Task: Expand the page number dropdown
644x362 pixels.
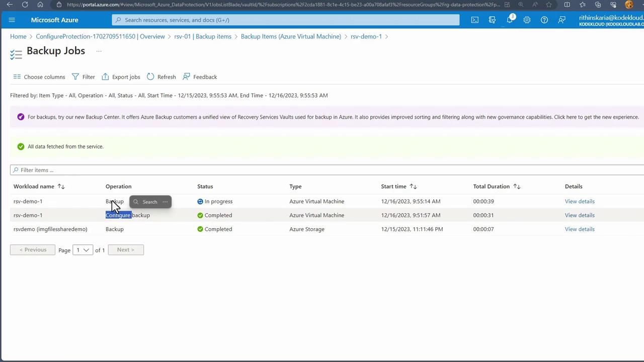Action: [83, 250]
